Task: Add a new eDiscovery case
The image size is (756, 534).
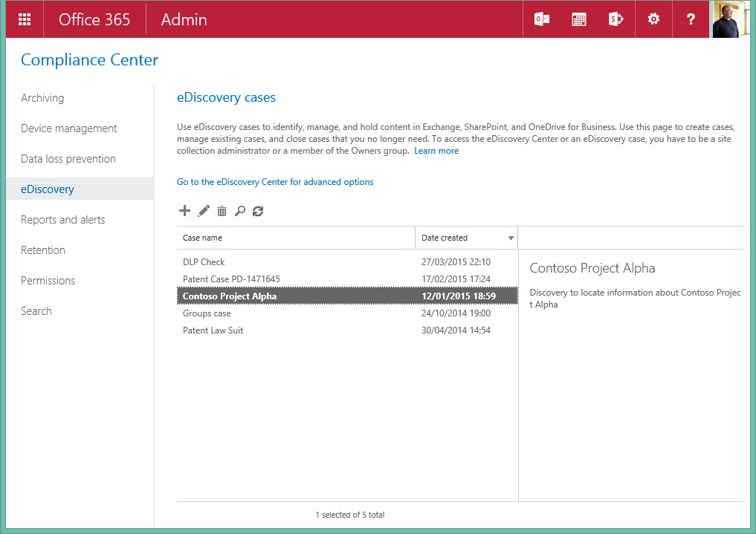Action: [185, 211]
